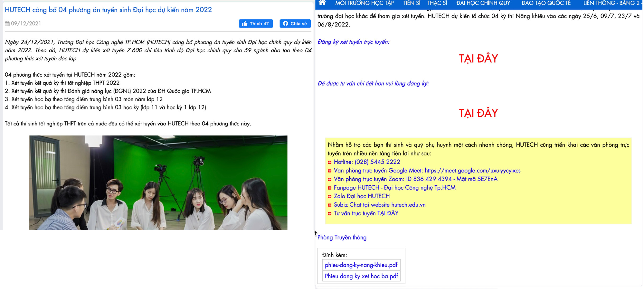Click Để được tư vấn chi tiết hơn text
The height and width of the screenshot is (297, 644).
pyautogui.click(x=373, y=84)
